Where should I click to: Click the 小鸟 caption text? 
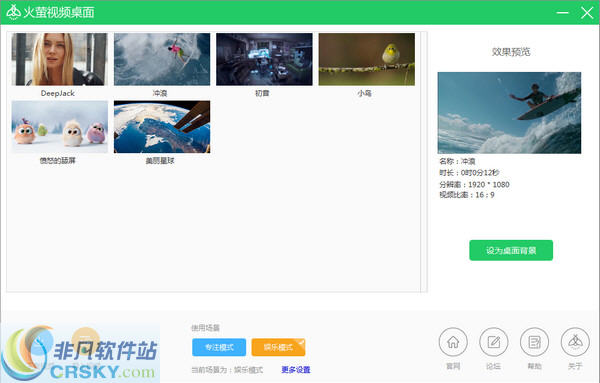click(x=364, y=93)
